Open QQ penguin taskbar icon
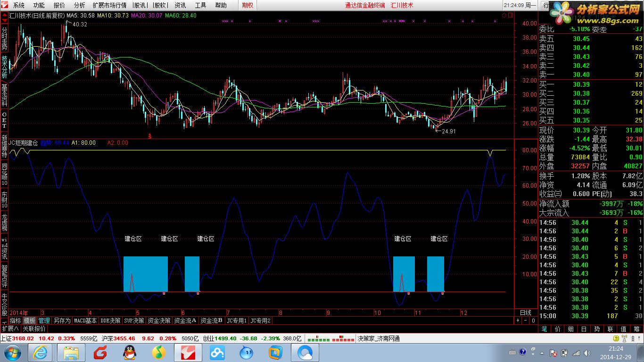This screenshot has height=362, width=644. coord(130,353)
